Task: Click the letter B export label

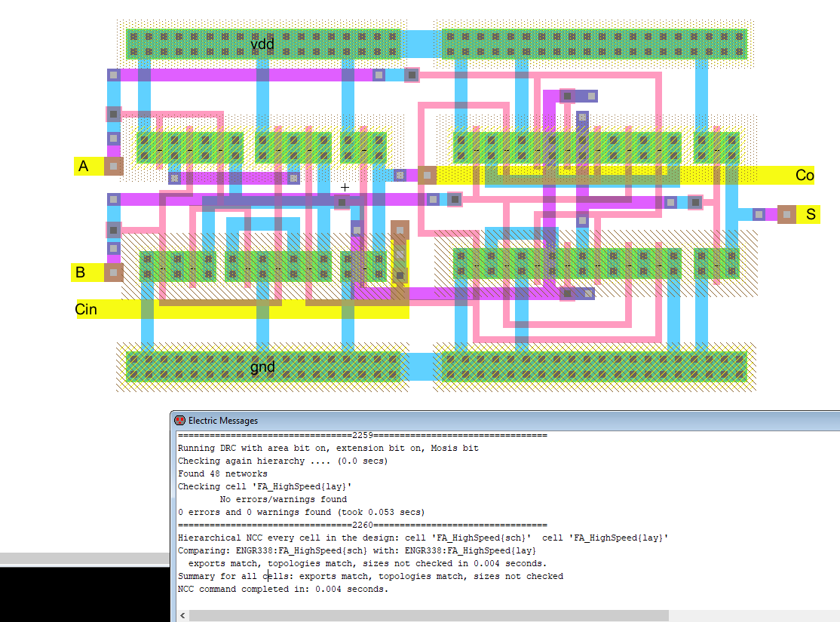Action: pyautogui.click(x=80, y=272)
